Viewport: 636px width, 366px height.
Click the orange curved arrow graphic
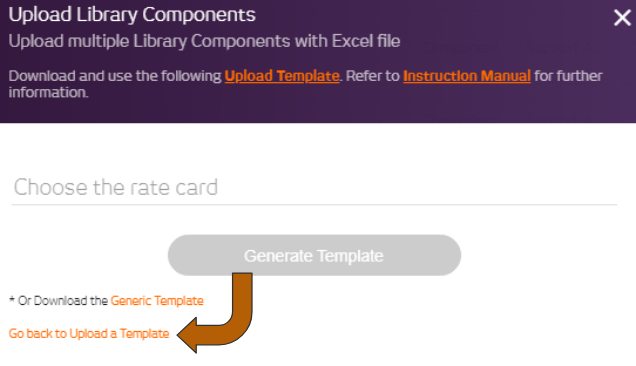(x=215, y=312)
